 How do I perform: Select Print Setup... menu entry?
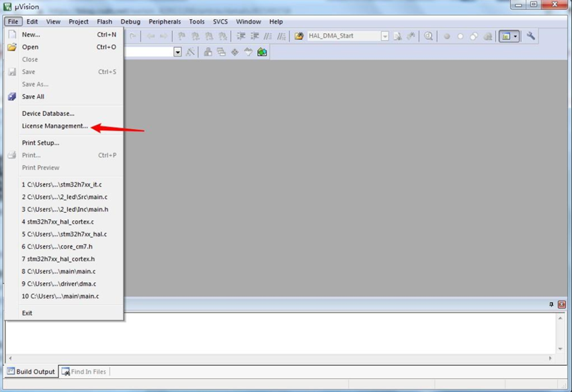[x=64, y=143]
